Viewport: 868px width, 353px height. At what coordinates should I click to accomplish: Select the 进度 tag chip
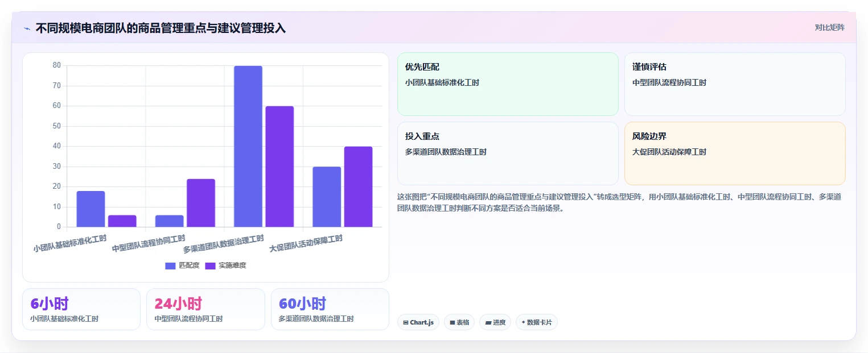(495, 322)
